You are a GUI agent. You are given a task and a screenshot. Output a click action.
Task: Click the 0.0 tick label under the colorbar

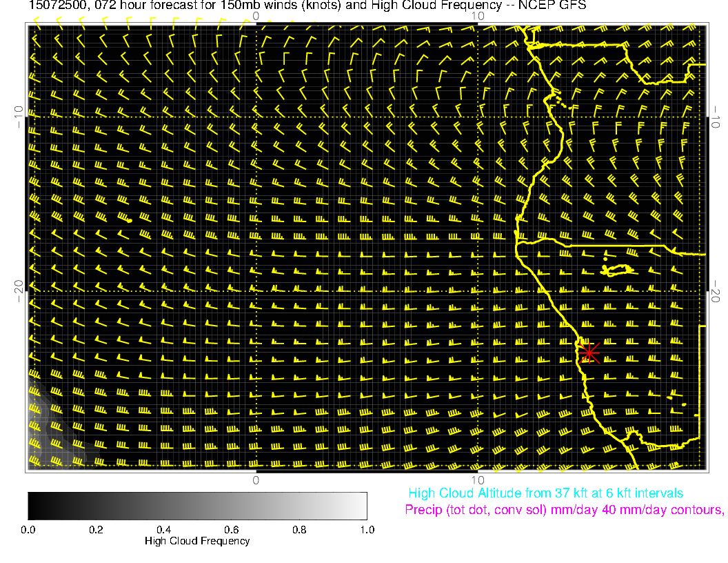(x=28, y=529)
